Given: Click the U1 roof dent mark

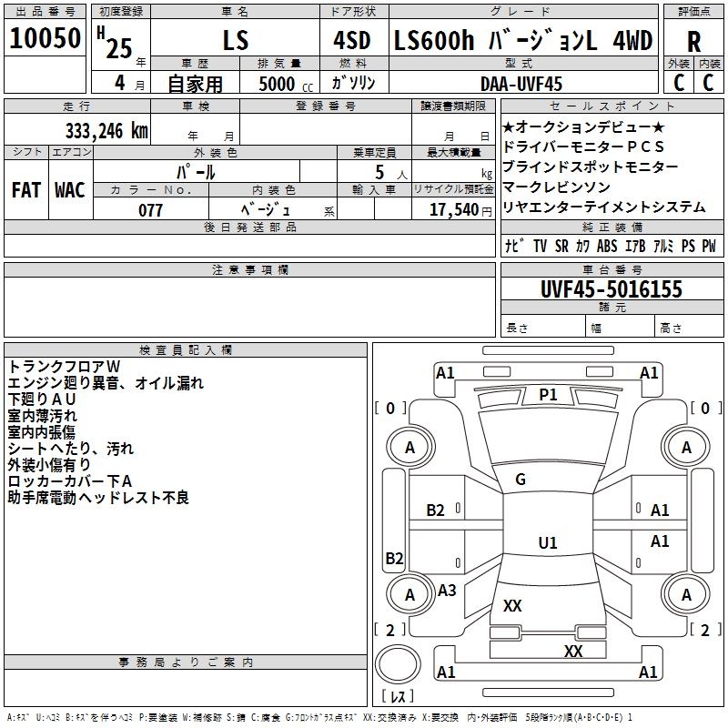Looking at the screenshot, I should [x=548, y=542].
